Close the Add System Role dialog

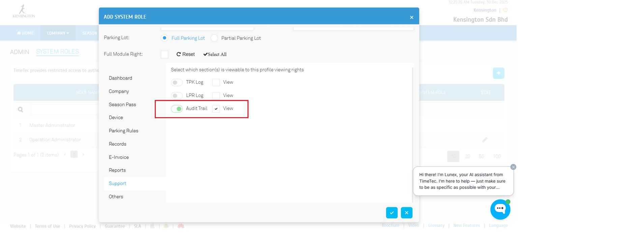point(411,17)
